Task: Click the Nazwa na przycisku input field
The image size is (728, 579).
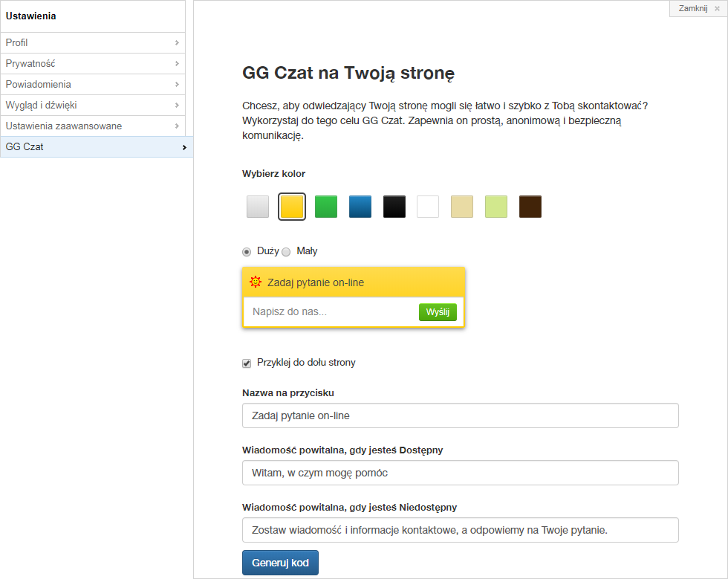Action: [x=461, y=415]
